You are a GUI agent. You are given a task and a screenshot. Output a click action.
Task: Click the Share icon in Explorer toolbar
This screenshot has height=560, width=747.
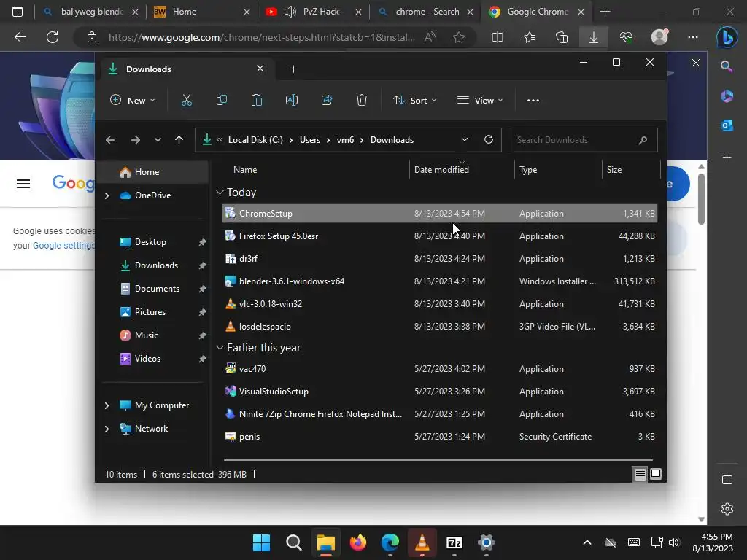327,100
